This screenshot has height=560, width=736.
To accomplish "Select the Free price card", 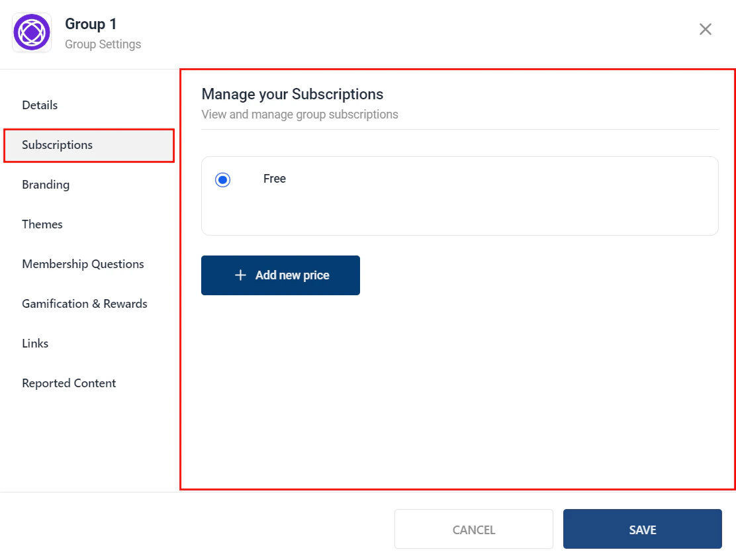I will pos(459,195).
